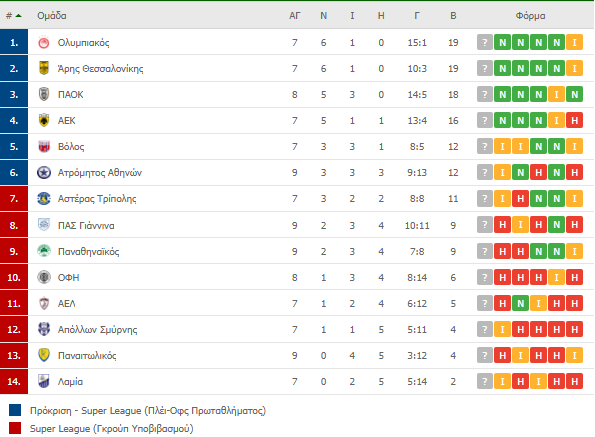This screenshot has height=437, width=595.
Task: Click the ΑΕΚ eagle crest icon
Action: 44,120
